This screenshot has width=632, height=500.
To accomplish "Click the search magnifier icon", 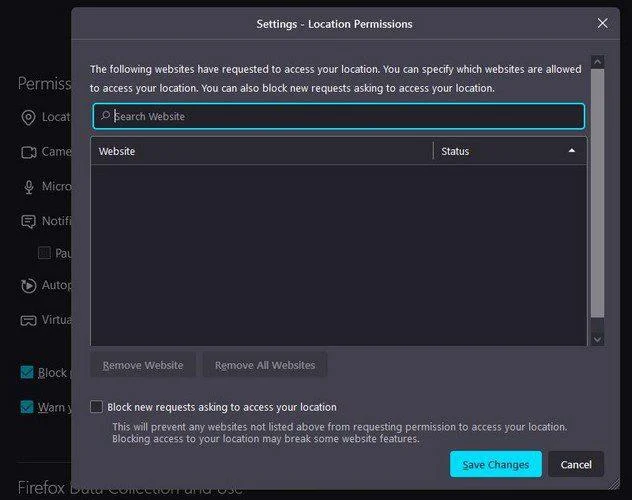I will tap(105, 116).
